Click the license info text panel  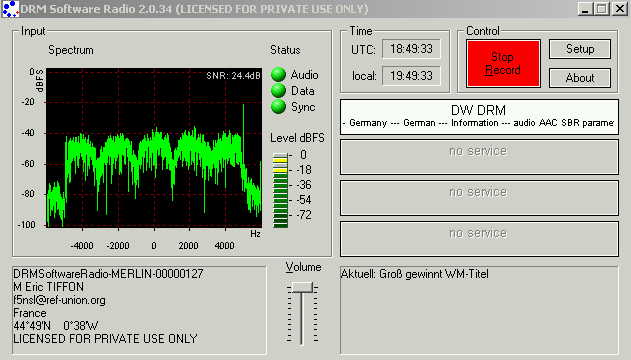[x=139, y=310]
